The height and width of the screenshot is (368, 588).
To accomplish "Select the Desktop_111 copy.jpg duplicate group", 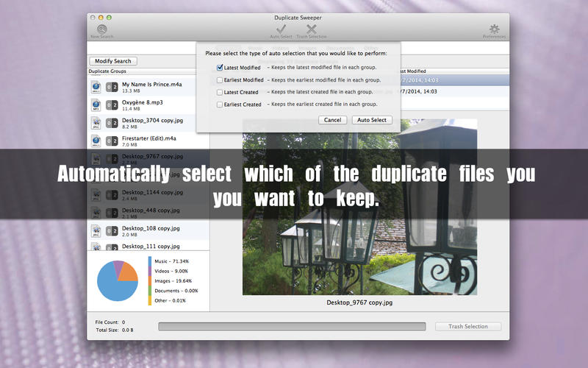I will click(x=152, y=246).
